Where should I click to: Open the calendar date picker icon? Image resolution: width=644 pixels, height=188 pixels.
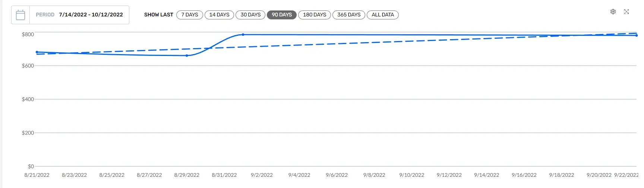(20, 15)
